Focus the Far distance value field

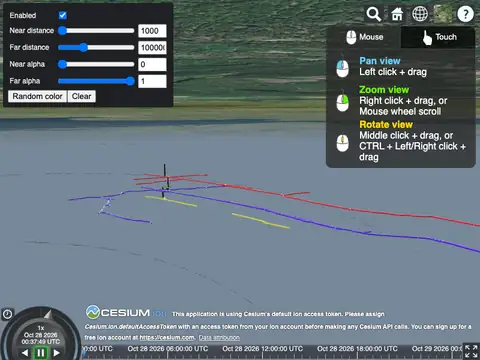click(x=152, y=48)
